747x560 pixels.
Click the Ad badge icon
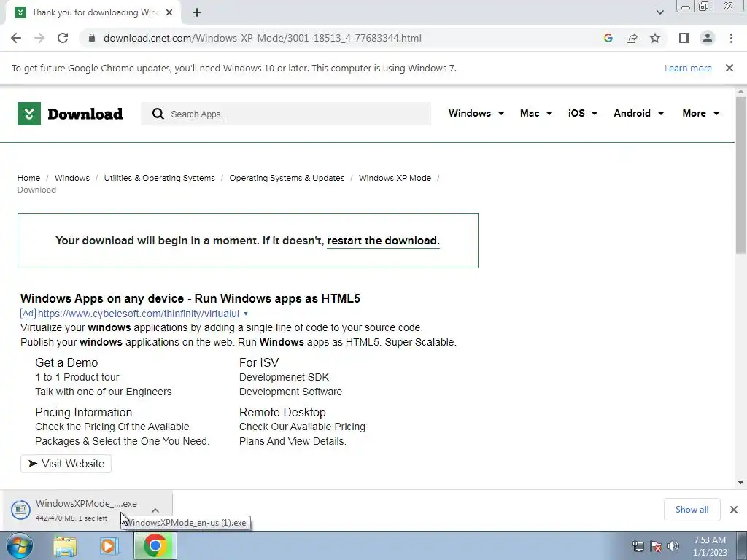point(28,314)
